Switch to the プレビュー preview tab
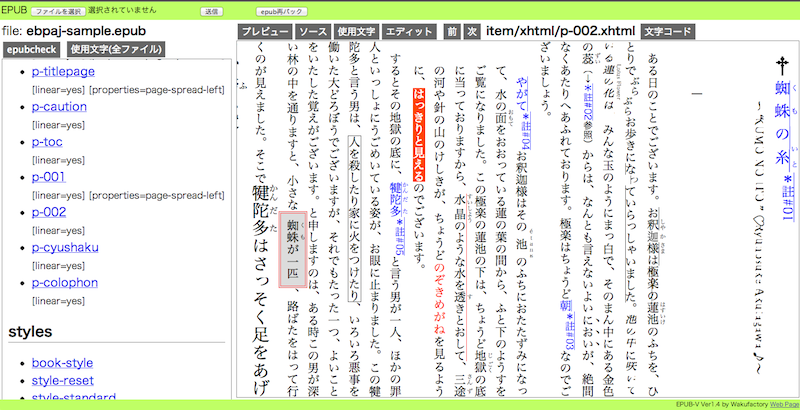This screenshot has height=410, width=800. (x=266, y=32)
